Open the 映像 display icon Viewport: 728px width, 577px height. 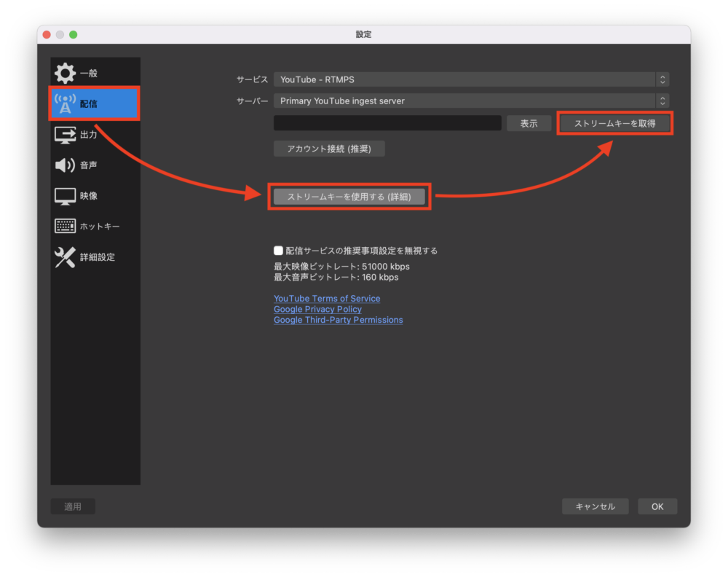point(65,196)
